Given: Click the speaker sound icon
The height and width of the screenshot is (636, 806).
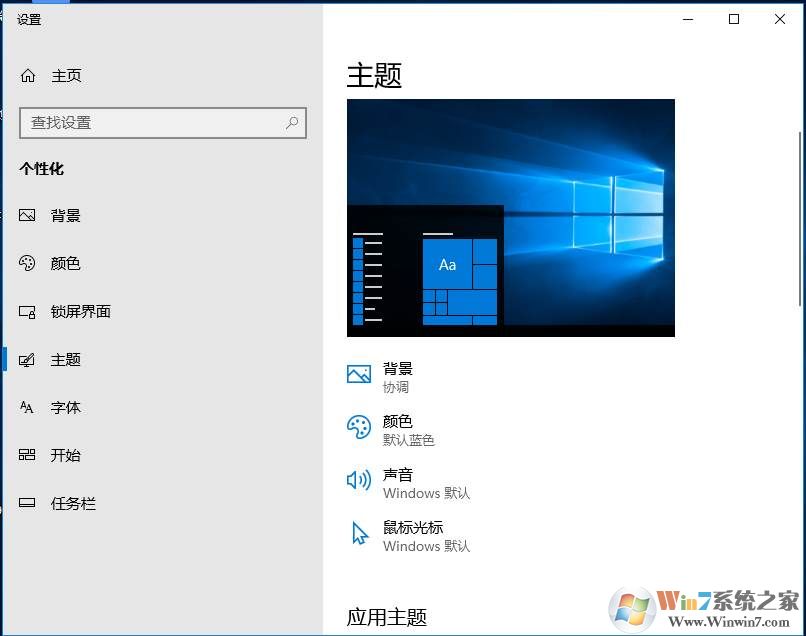Looking at the screenshot, I should (x=359, y=480).
